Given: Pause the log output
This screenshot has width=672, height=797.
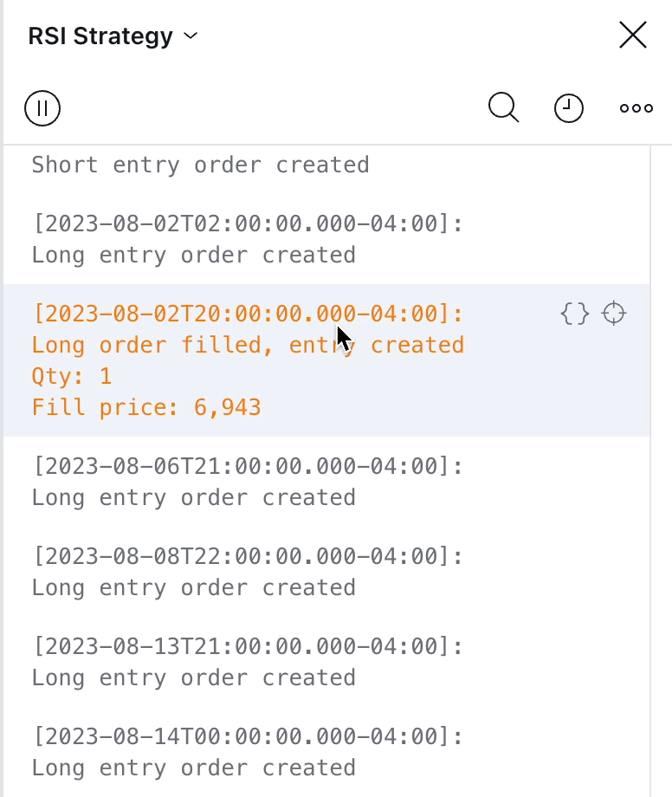Looking at the screenshot, I should coord(42,108).
